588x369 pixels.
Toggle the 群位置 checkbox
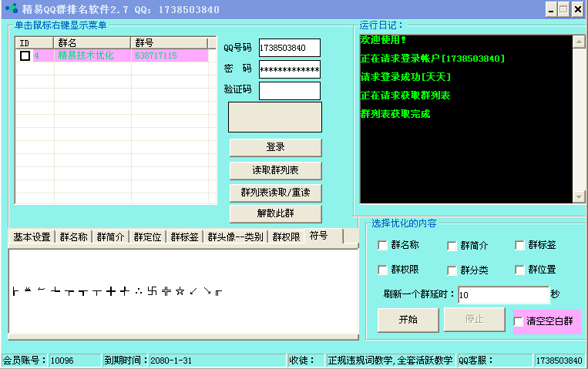[519, 270]
